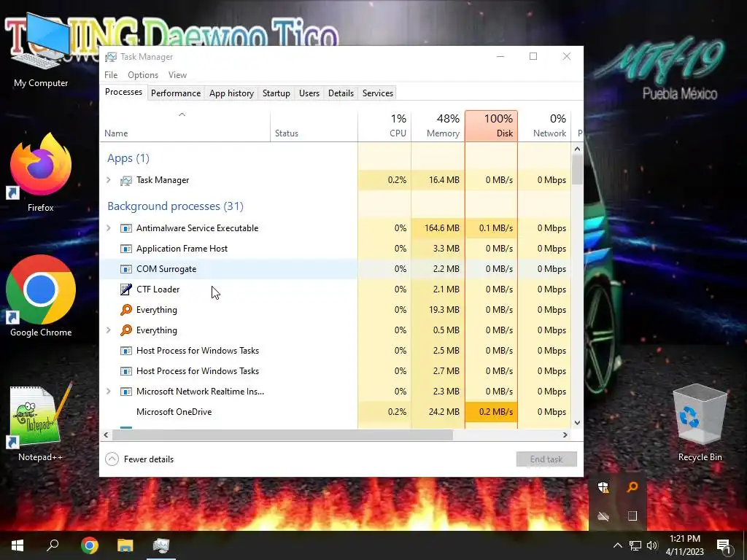Open the File menu

point(111,75)
